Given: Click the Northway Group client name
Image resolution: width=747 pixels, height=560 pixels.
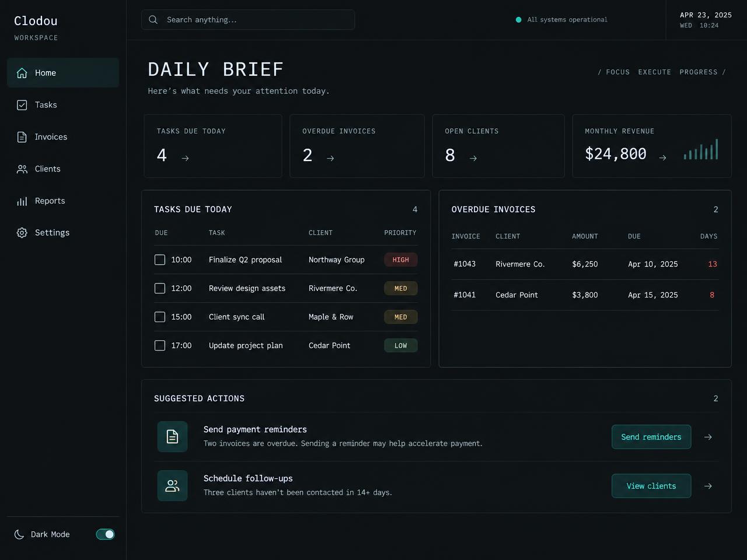Looking at the screenshot, I should [x=337, y=260].
